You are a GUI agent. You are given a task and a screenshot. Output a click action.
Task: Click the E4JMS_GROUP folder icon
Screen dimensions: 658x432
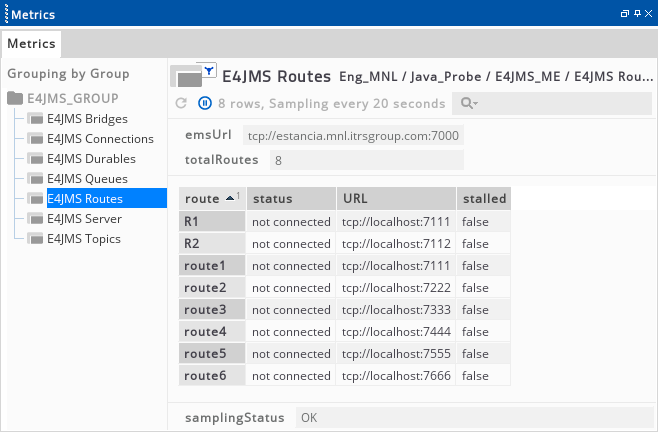pos(15,98)
